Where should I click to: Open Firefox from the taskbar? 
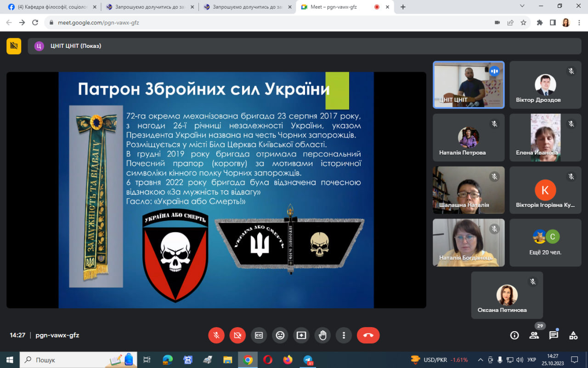click(288, 360)
